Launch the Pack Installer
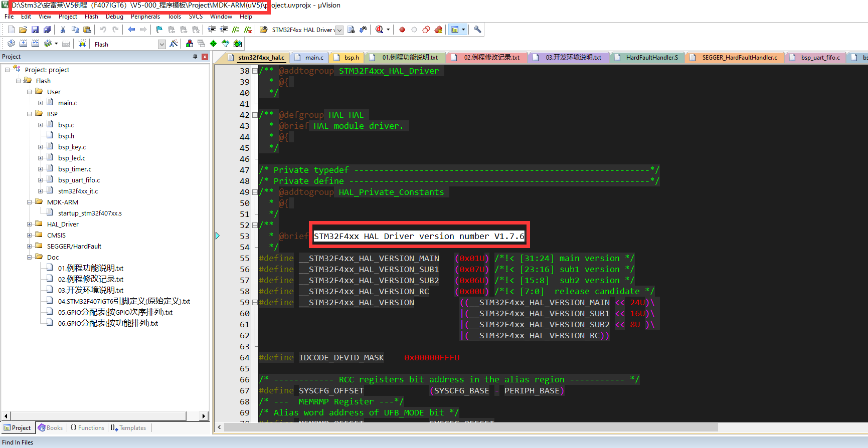The width and height of the screenshot is (868, 448). pos(238,44)
